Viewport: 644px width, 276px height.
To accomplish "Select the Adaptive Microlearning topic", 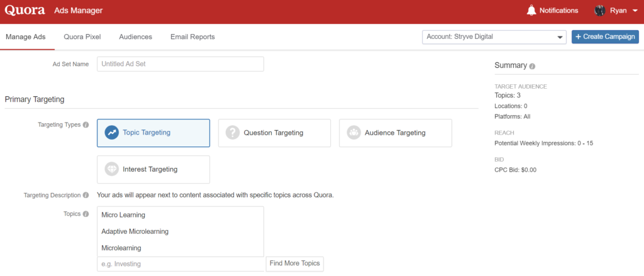I will coord(180,231).
